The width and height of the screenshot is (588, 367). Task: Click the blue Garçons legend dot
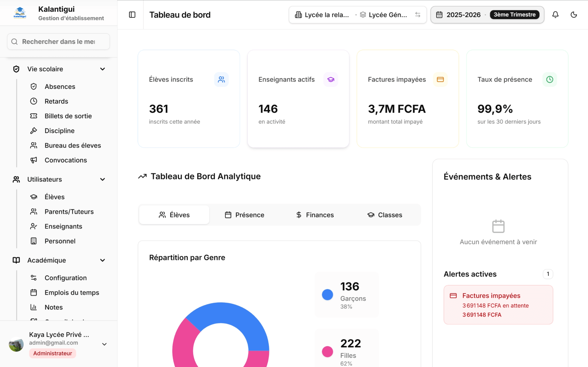click(x=327, y=295)
